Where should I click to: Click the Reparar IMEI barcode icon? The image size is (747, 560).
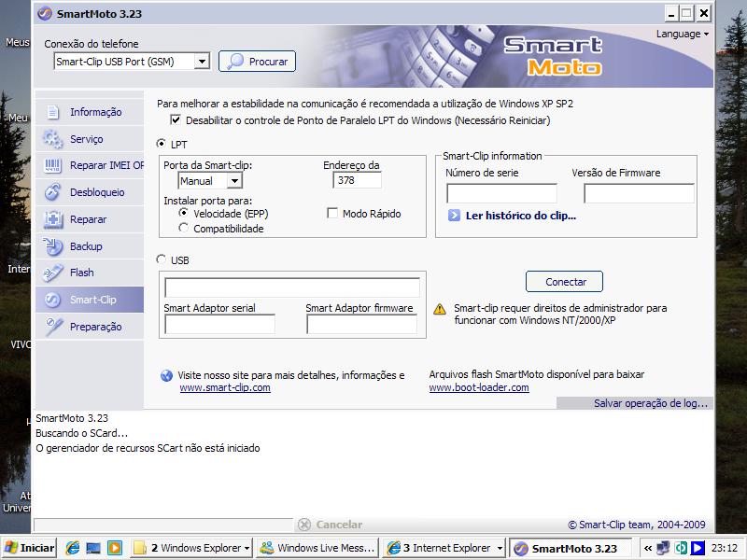click(52, 166)
